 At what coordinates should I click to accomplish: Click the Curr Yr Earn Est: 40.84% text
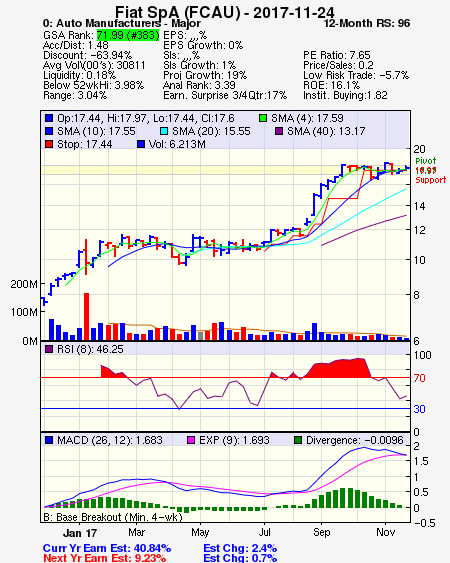[107, 549]
